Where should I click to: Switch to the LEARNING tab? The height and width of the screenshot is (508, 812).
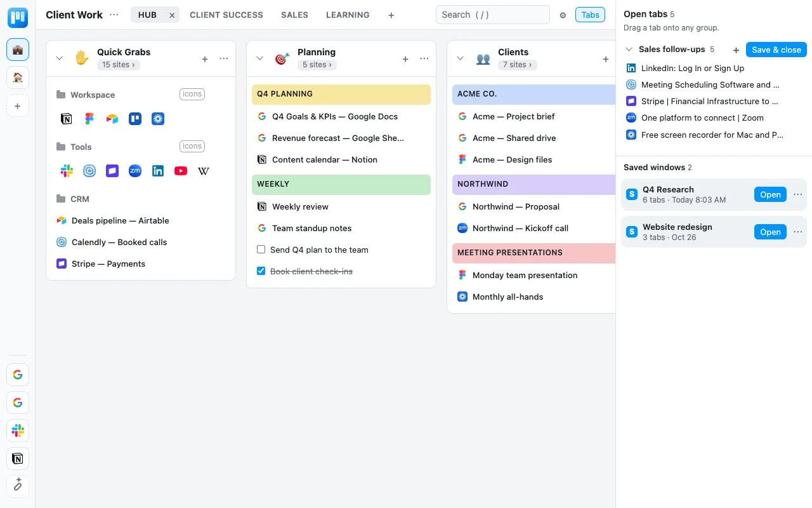coord(348,15)
